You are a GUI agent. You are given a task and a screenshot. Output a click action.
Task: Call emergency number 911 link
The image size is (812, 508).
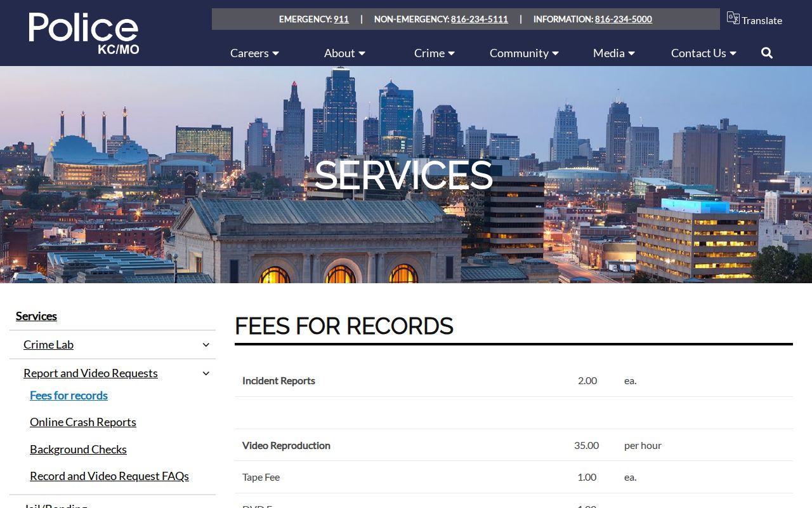(341, 19)
